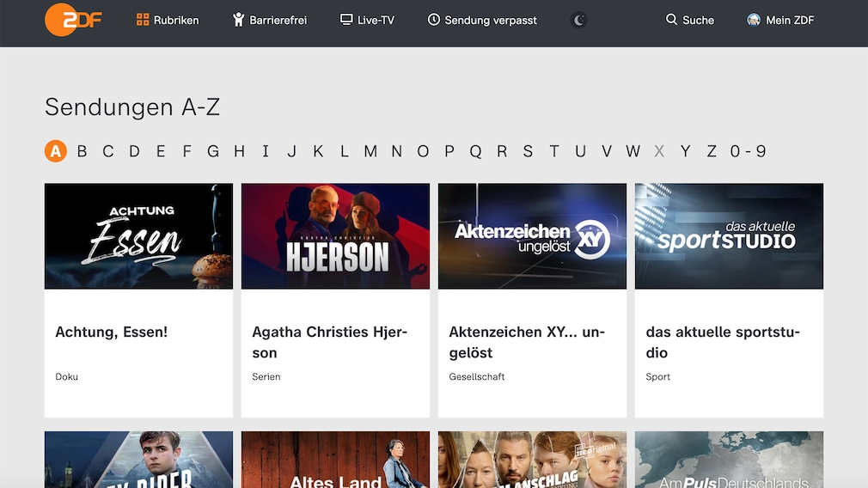Screen dimensions: 868x488
Task: Select letter W filter
Action: tap(633, 151)
